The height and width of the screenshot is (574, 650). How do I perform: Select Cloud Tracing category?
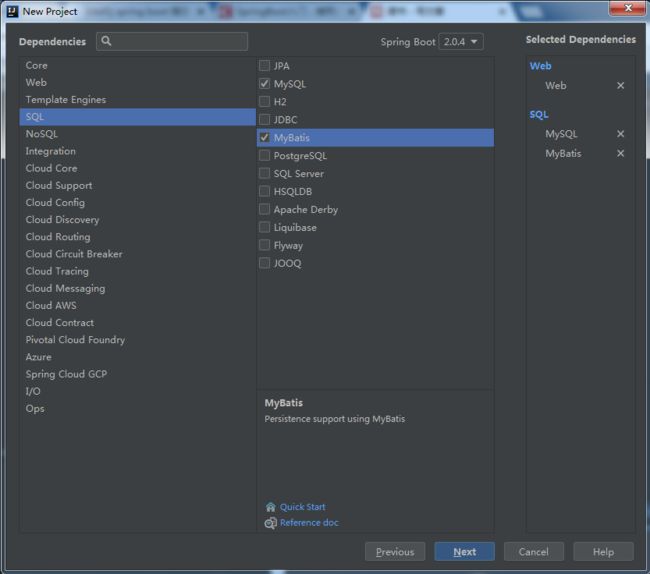pos(138,271)
